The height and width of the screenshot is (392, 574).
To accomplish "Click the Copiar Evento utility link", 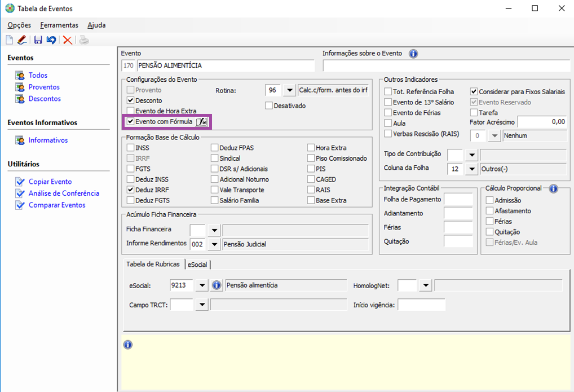I will click(51, 182).
